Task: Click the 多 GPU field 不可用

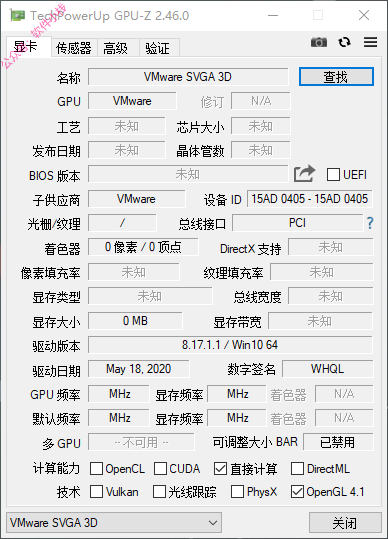Action: [x=141, y=442]
